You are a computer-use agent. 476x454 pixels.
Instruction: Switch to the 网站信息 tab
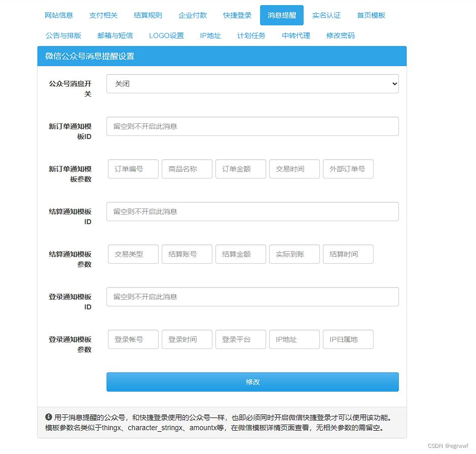58,15
